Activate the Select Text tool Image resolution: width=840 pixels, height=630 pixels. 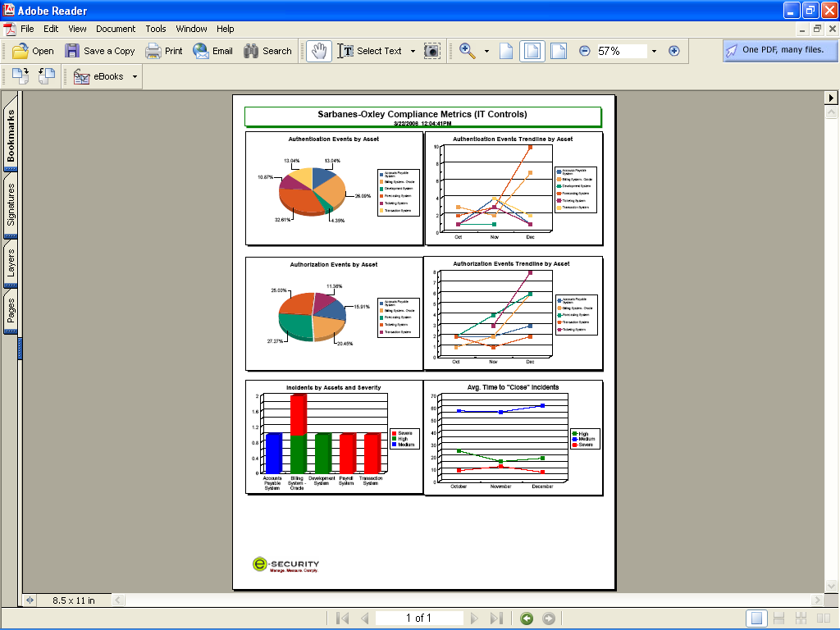point(370,51)
